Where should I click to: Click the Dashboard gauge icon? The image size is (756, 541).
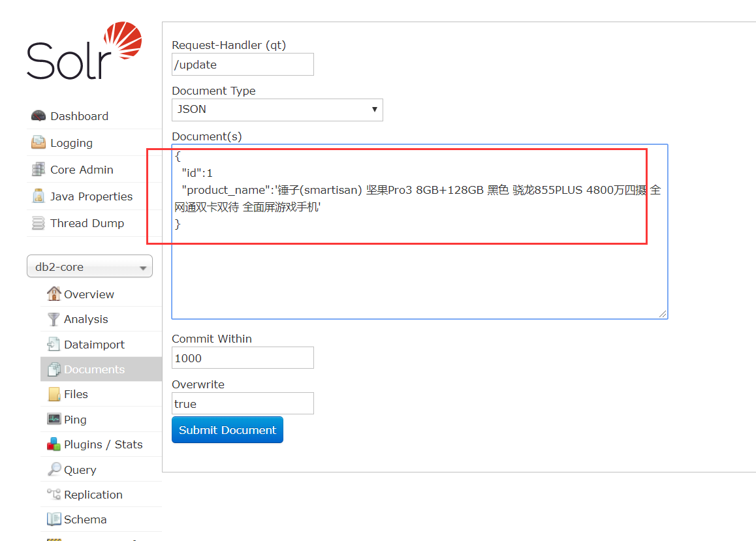click(38, 116)
